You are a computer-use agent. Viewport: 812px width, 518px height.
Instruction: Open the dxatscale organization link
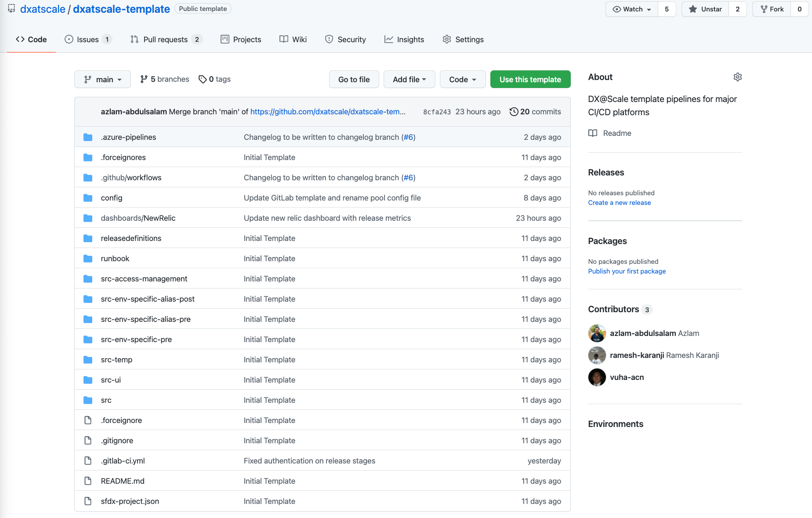[x=43, y=9]
